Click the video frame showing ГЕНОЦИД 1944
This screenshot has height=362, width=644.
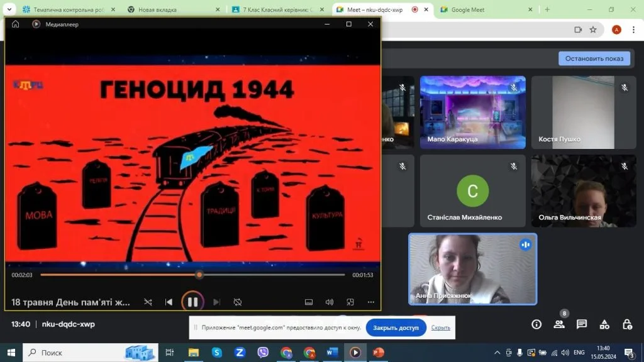click(192, 163)
